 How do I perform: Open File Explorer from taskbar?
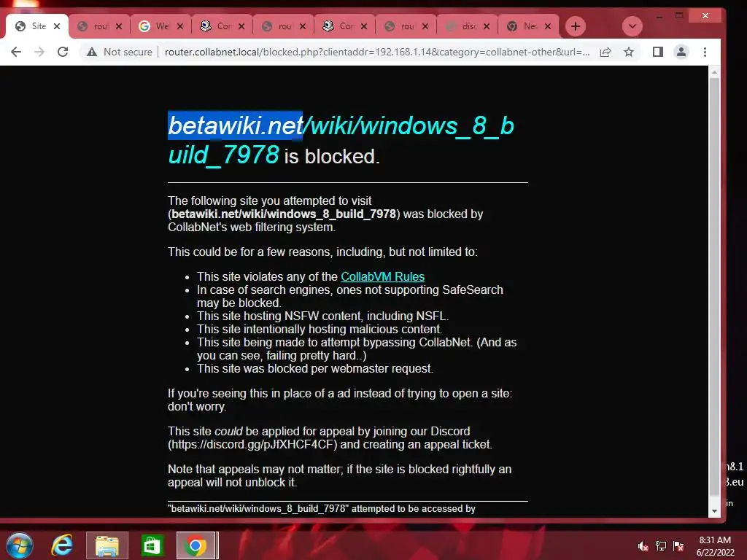coord(107,545)
